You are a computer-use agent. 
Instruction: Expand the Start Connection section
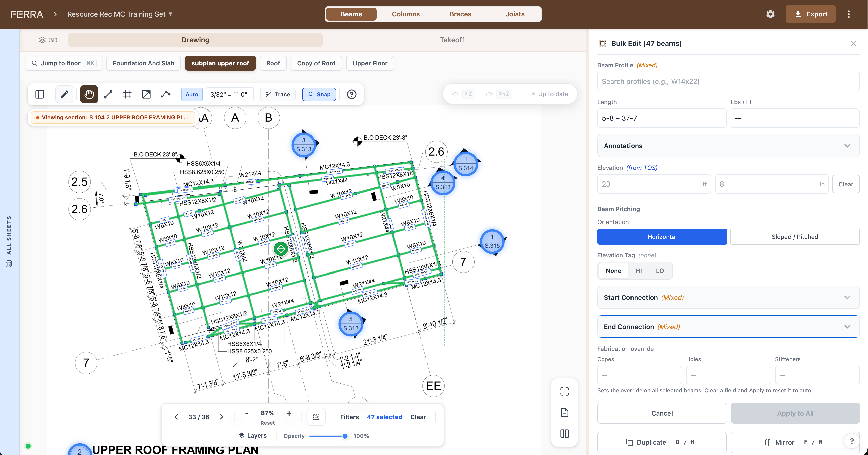[728, 298]
